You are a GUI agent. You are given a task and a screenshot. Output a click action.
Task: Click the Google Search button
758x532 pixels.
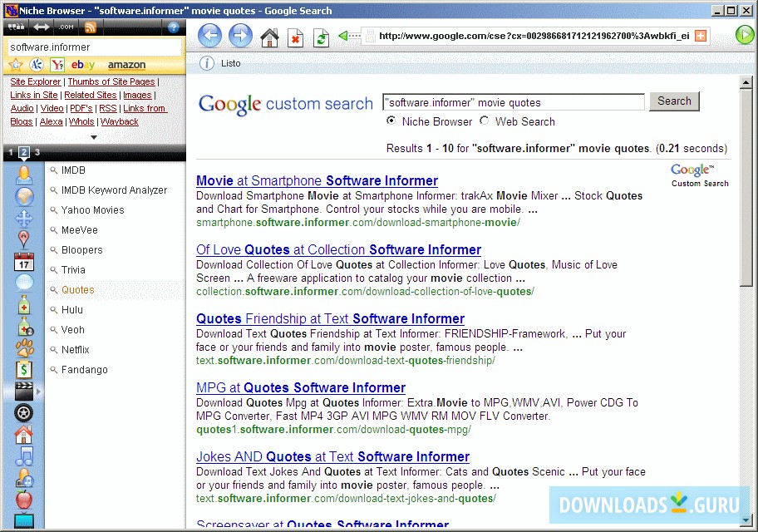tap(674, 101)
